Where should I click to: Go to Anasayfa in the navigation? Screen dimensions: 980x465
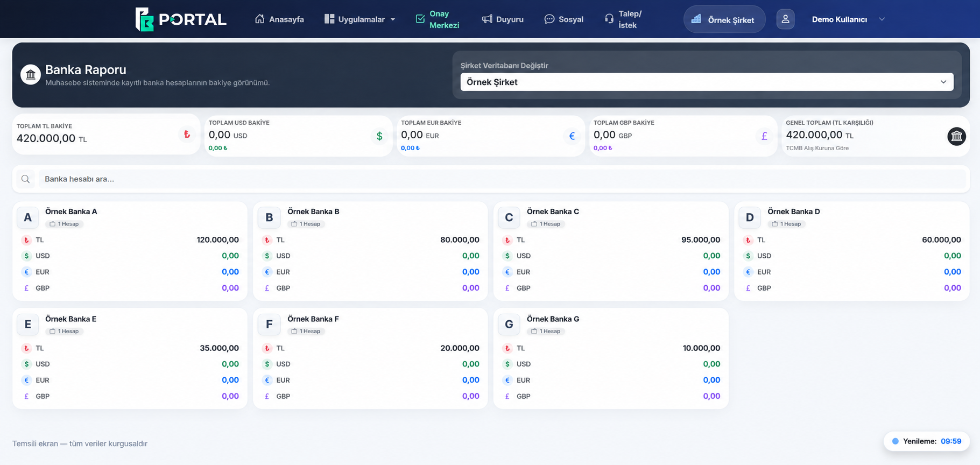pos(279,19)
